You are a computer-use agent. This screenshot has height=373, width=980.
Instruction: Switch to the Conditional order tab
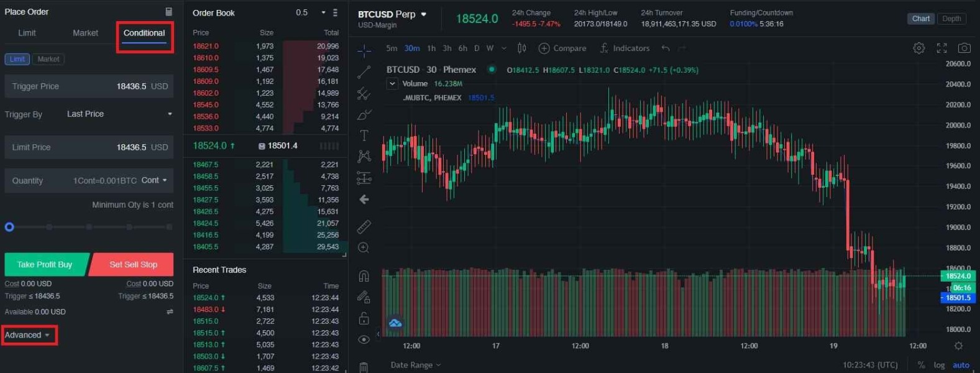(x=144, y=33)
